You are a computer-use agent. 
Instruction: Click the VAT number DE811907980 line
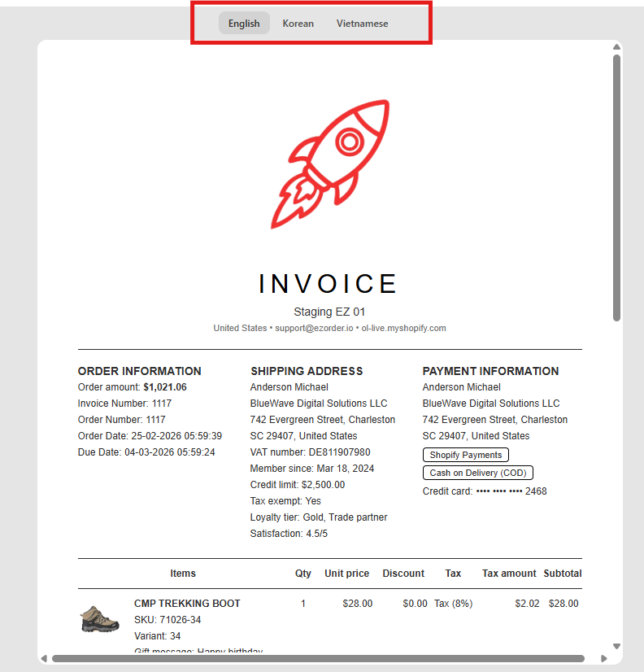tap(311, 452)
